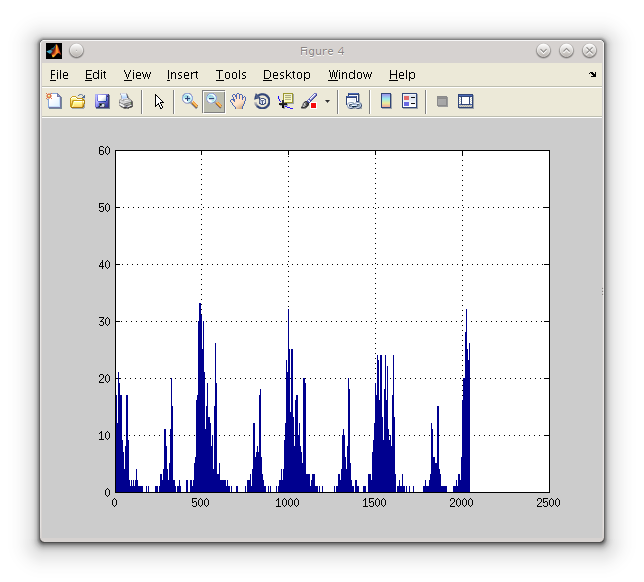644x582 pixels.
Task: Print the figure via the printer icon
Action: tap(126, 101)
